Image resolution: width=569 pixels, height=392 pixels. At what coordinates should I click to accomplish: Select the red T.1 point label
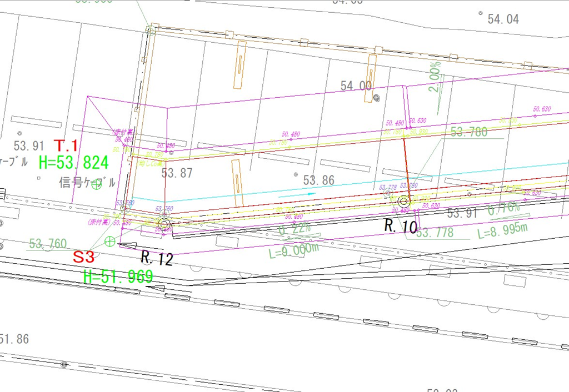tap(66, 146)
